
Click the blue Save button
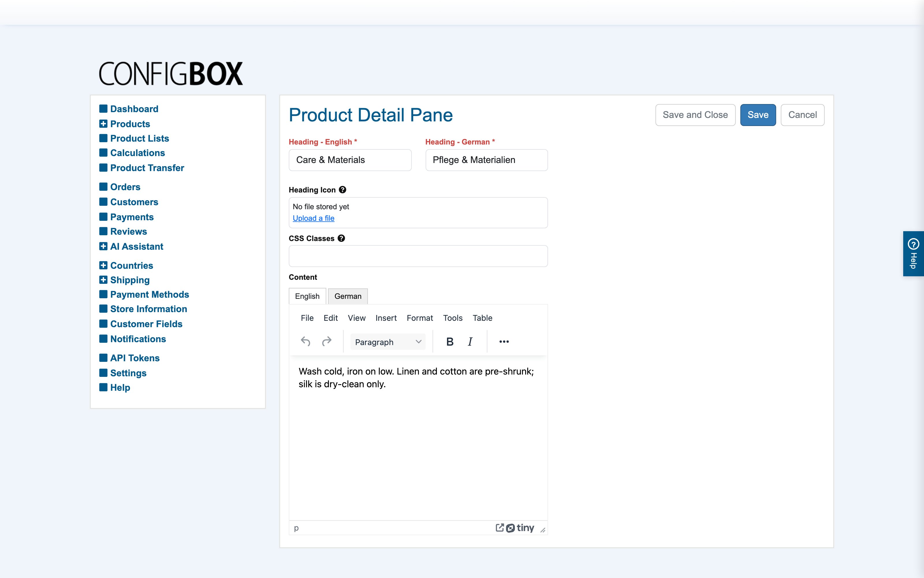[758, 115]
